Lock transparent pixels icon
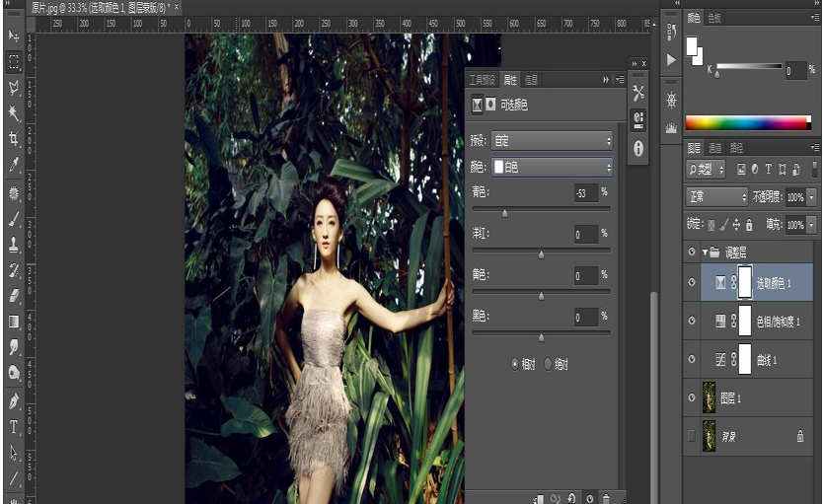This screenshot has width=823, height=504. coord(711,225)
